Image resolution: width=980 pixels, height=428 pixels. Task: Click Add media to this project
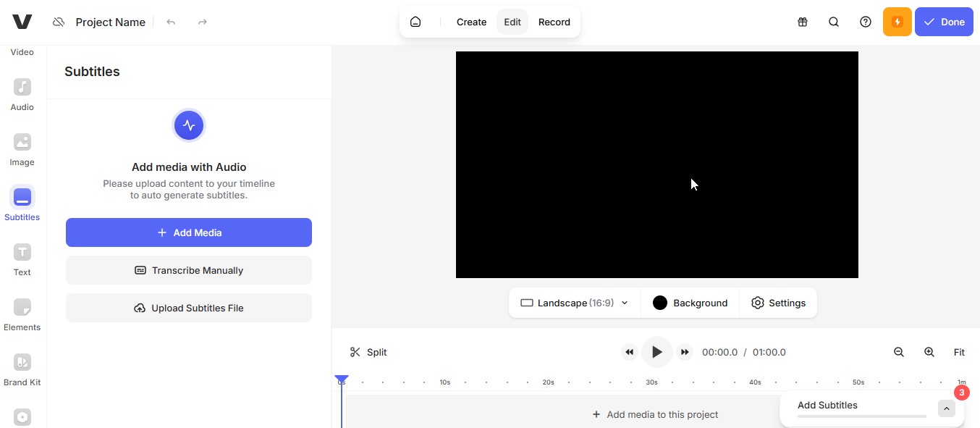click(656, 415)
